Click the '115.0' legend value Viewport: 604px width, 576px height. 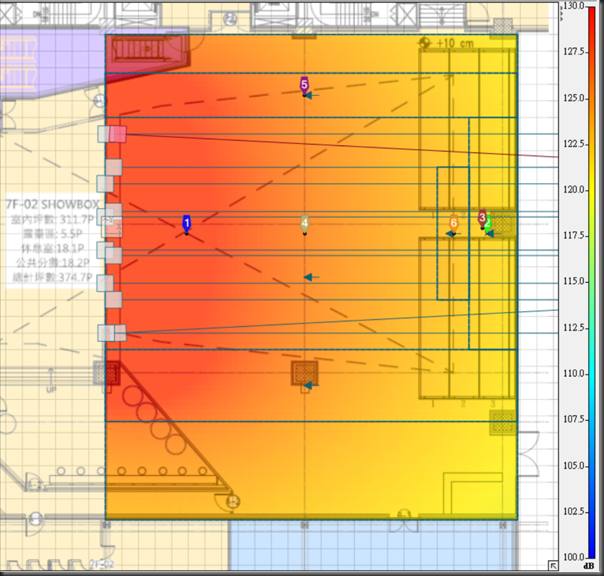pos(574,281)
